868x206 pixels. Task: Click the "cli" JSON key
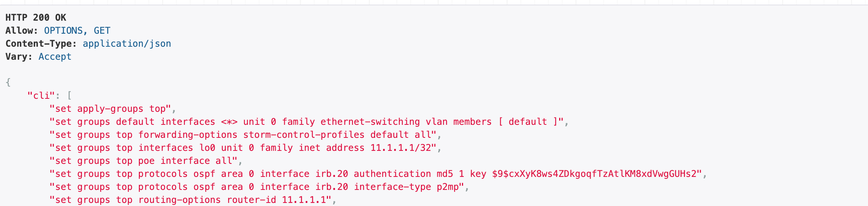point(41,96)
